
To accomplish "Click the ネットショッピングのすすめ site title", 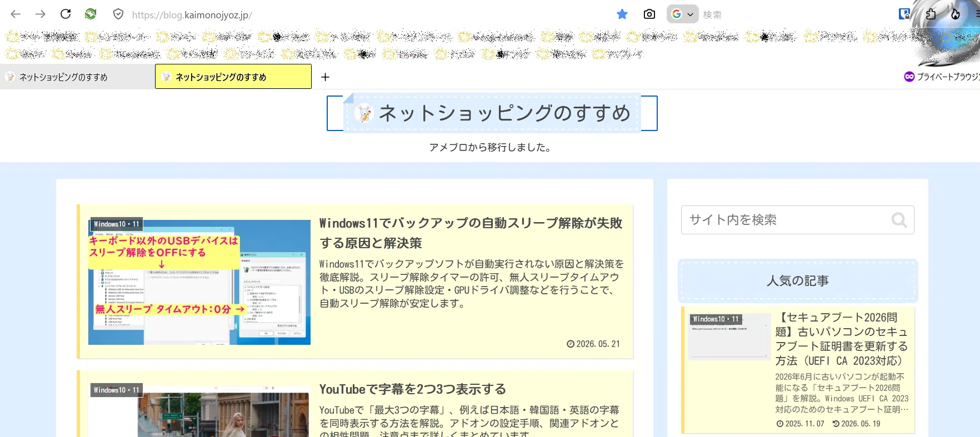I will [x=504, y=113].
